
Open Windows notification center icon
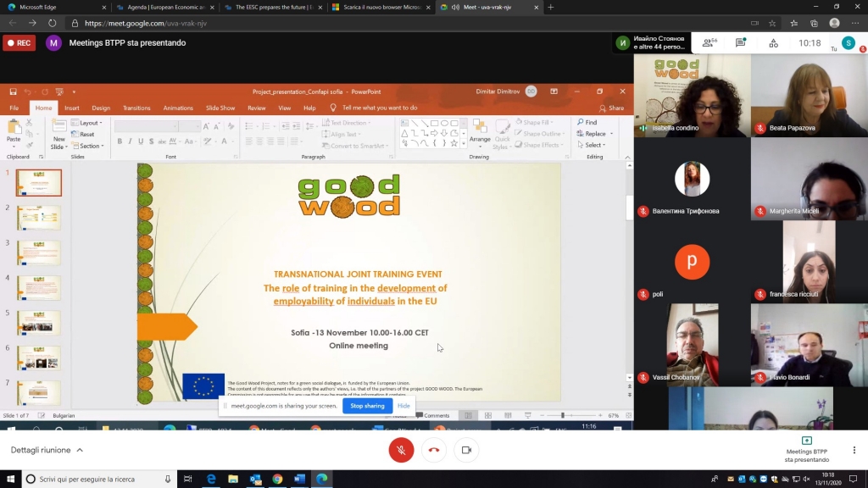coord(854,480)
